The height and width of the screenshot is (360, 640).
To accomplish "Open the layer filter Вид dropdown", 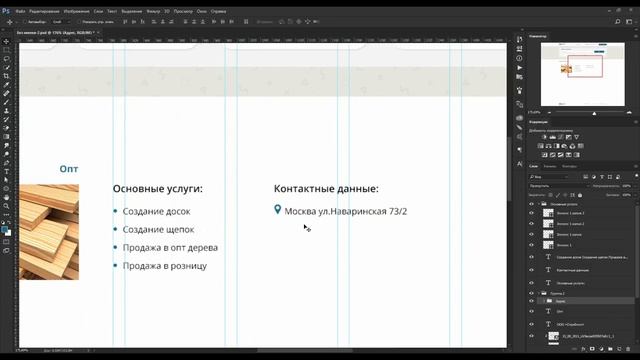I will [x=549, y=177].
